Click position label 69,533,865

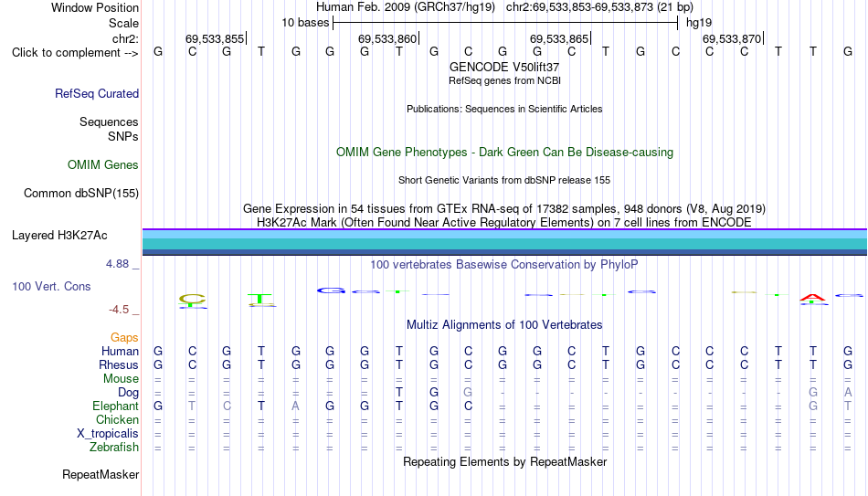click(x=559, y=38)
